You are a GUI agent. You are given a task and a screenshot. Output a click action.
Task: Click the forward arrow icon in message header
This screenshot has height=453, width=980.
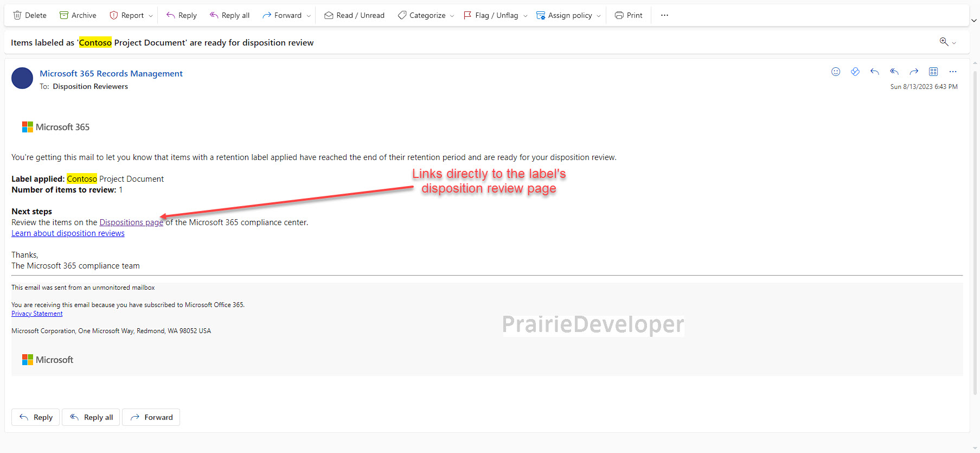click(x=914, y=72)
